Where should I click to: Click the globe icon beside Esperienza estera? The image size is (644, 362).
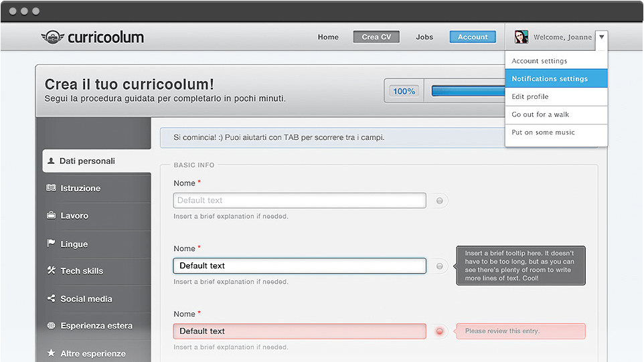pos(51,326)
